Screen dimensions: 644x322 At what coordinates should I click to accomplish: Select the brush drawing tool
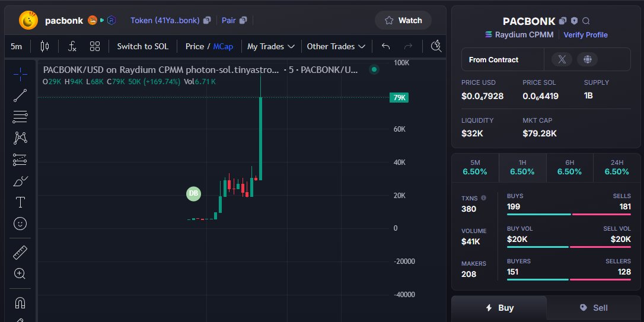pyautogui.click(x=20, y=181)
